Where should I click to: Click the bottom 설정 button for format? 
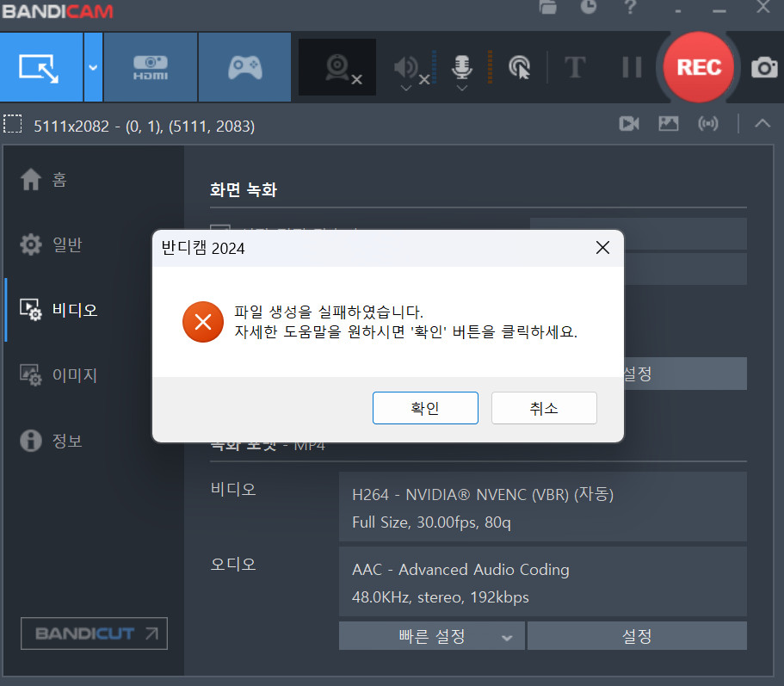pos(637,636)
